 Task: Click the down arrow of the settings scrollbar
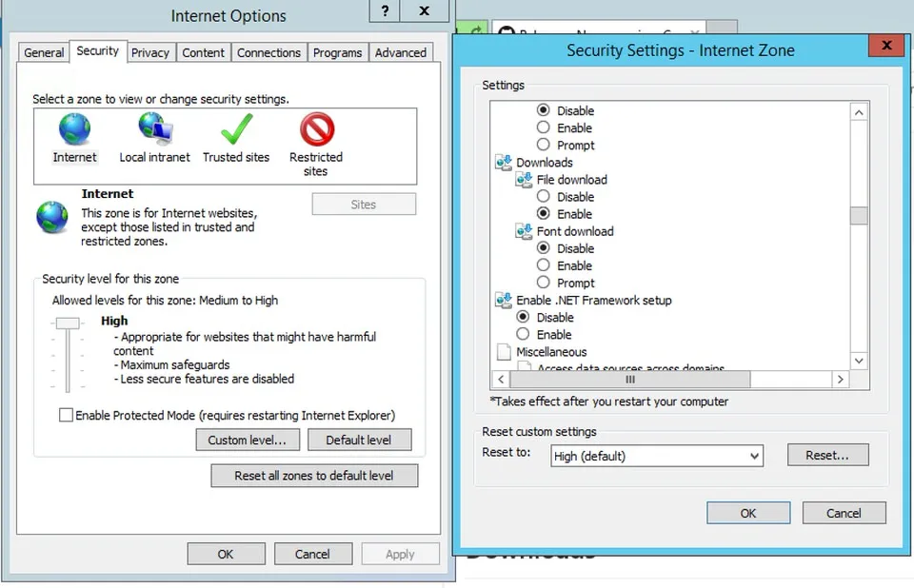tap(859, 360)
